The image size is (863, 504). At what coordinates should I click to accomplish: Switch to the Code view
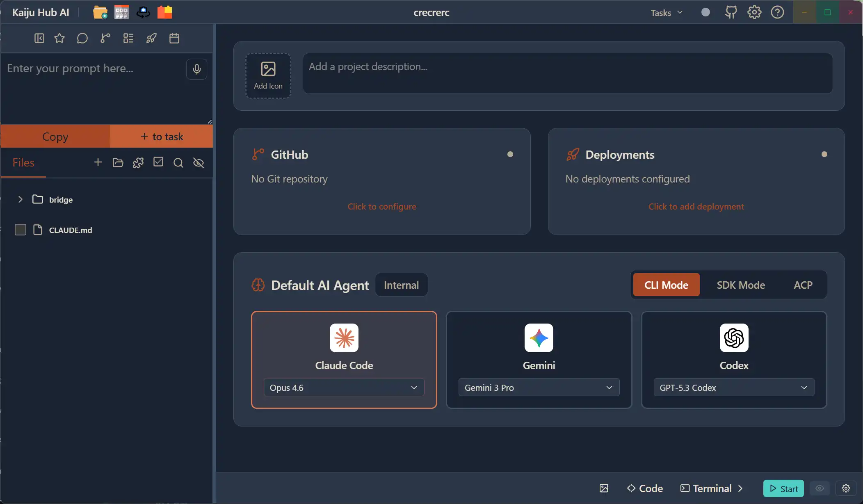click(x=645, y=488)
